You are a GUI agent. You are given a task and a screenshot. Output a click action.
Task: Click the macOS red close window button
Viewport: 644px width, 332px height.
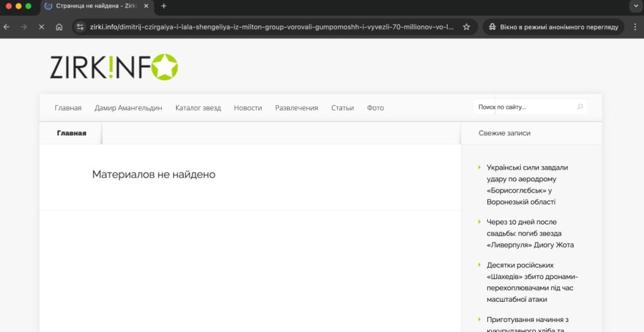point(9,6)
